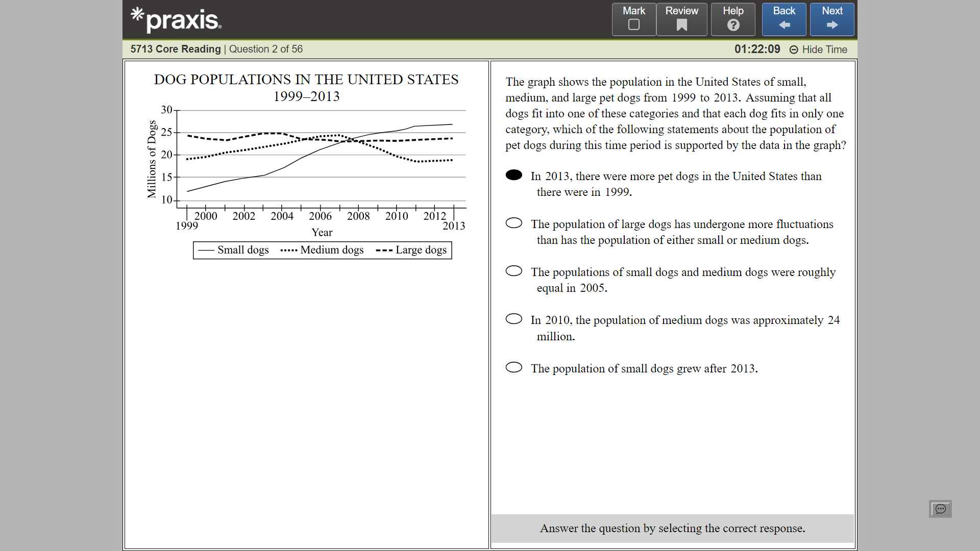Click Small dogs legend entry
The width and height of the screenshot is (980, 551).
coord(242,250)
